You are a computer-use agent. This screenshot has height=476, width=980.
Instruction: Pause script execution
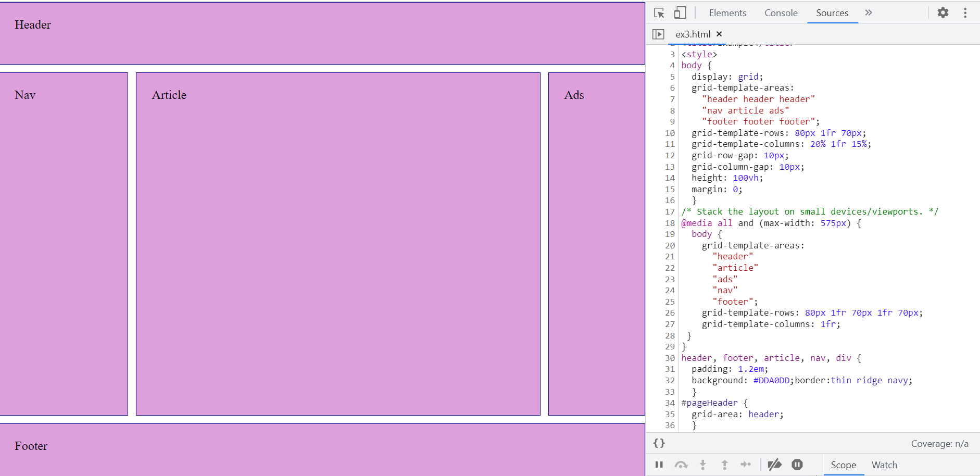pyautogui.click(x=659, y=465)
